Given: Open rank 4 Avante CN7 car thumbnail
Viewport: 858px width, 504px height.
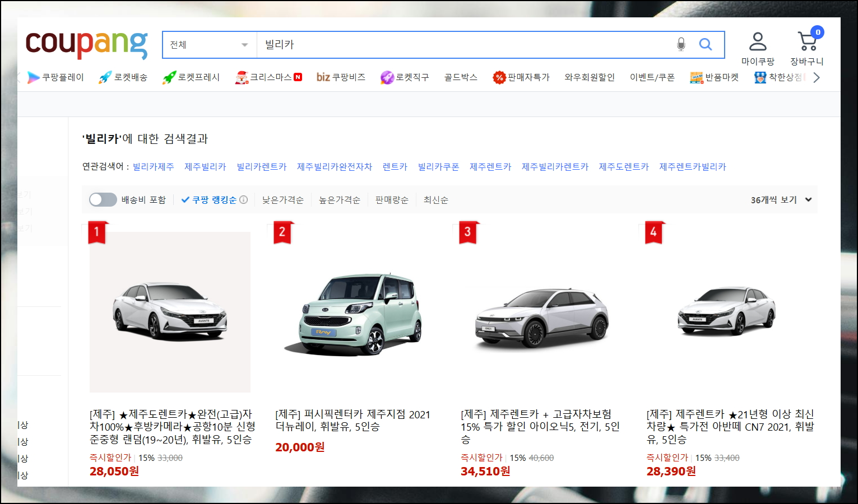Looking at the screenshot, I should (727, 312).
